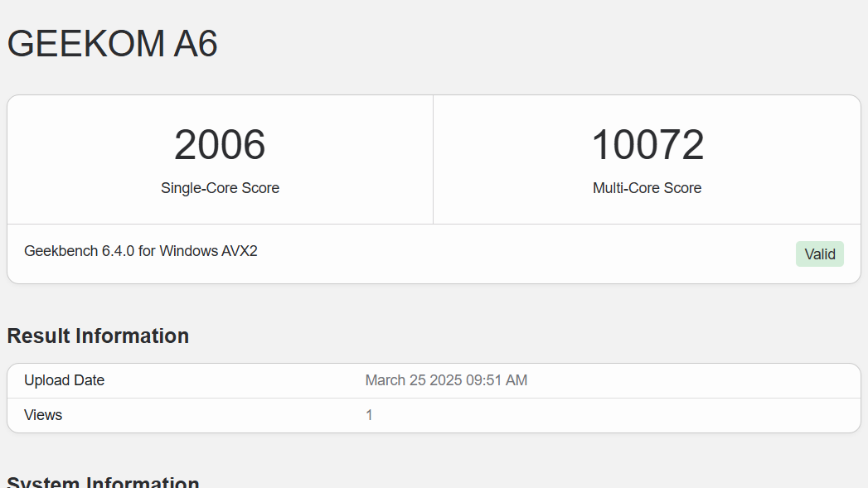Viewport: 868px width, 488px height.
Task: Click the GEEKOM A6 page title
Action: tap(113, 43)
